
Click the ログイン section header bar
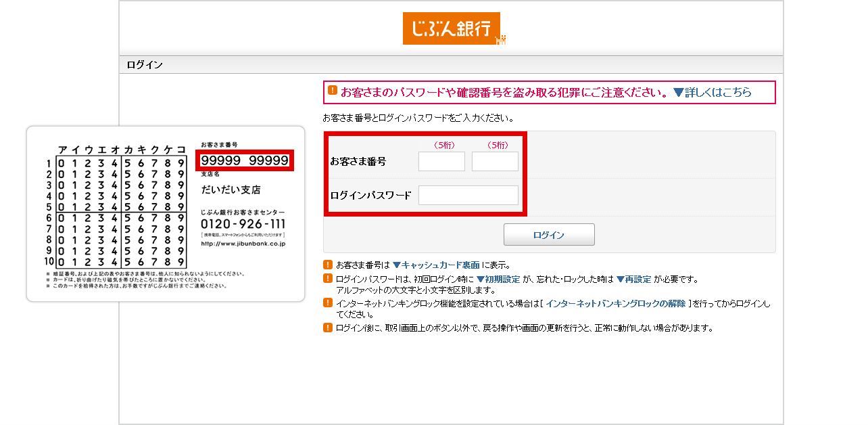point(451,65)
